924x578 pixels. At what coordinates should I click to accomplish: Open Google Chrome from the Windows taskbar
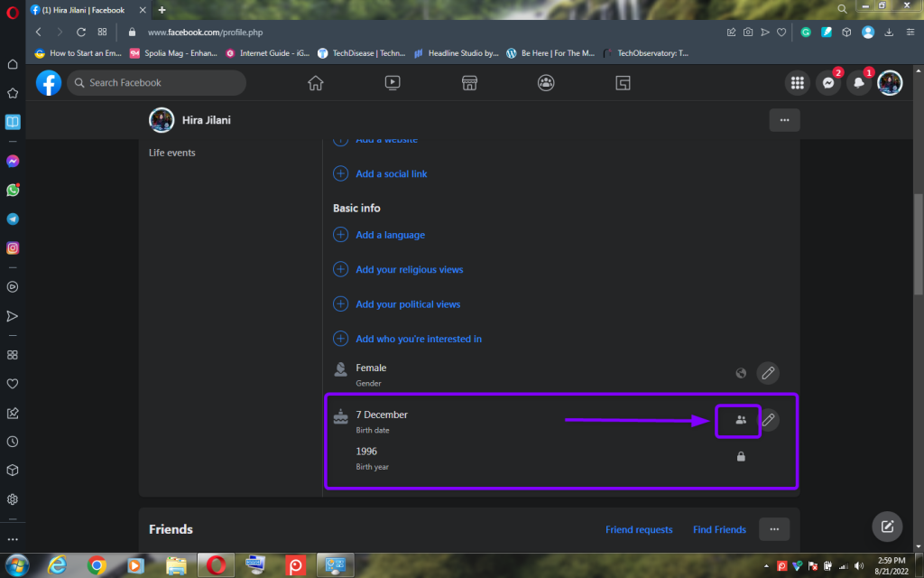point(97,565)
